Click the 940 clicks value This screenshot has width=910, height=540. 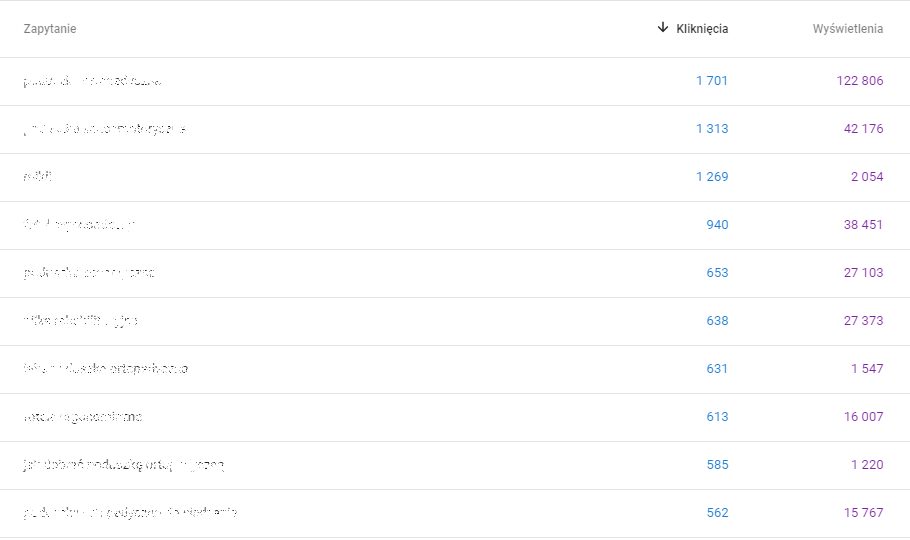717,225
